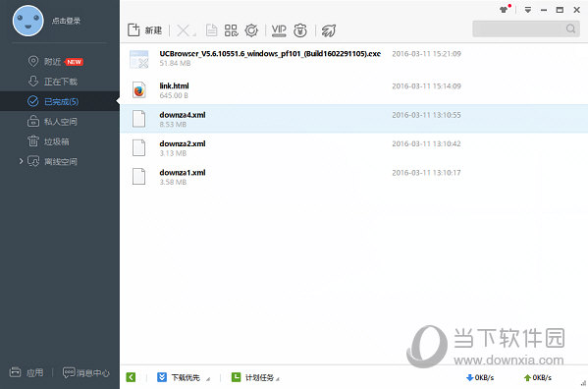Viewport: 588px width, 389px height.
Task: Open the 下载优先 dropdown arrow
Action: point(208,379)
